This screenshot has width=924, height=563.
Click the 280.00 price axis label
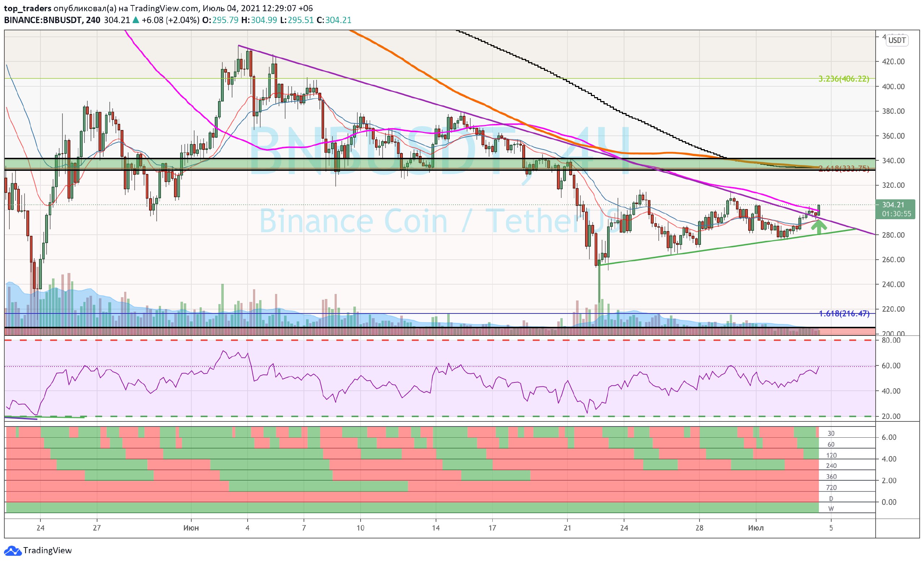coord(894,235)
